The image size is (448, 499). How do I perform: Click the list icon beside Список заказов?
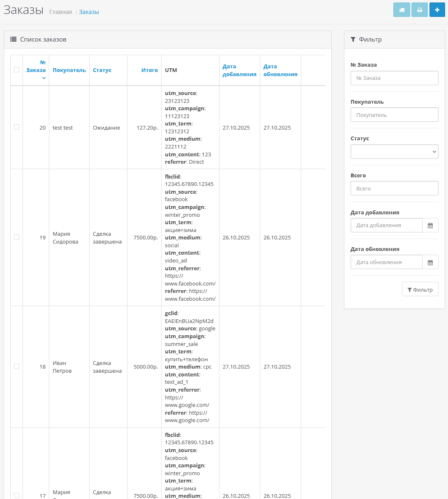coord(14,39)
